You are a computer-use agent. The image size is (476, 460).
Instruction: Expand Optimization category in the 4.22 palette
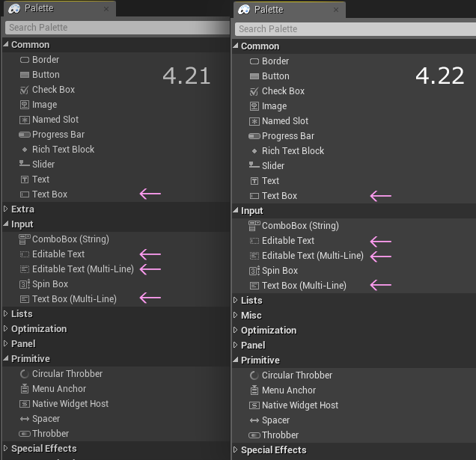pos(235,330)
